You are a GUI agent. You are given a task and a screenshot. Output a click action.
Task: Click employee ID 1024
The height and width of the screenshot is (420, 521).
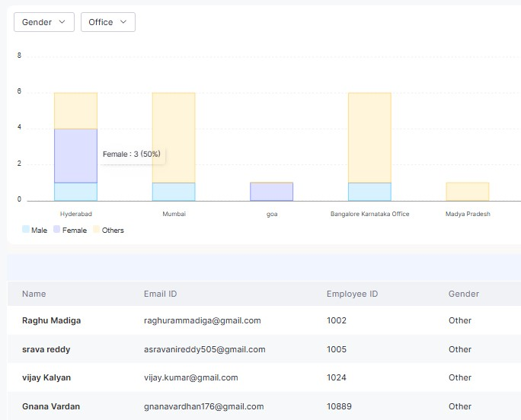point(337,377)
